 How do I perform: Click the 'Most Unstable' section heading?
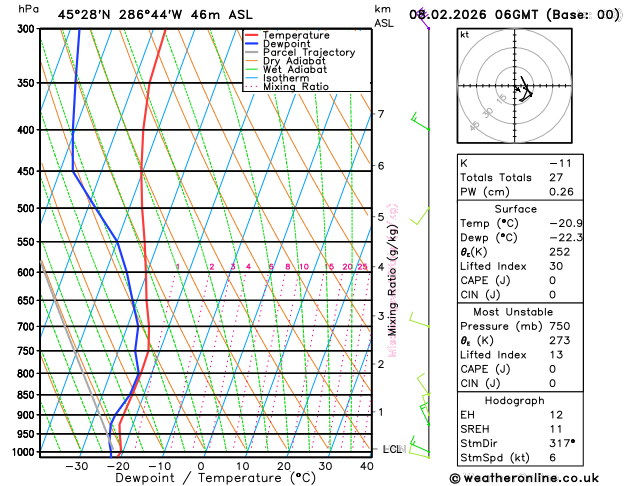[x=513, y=312]
